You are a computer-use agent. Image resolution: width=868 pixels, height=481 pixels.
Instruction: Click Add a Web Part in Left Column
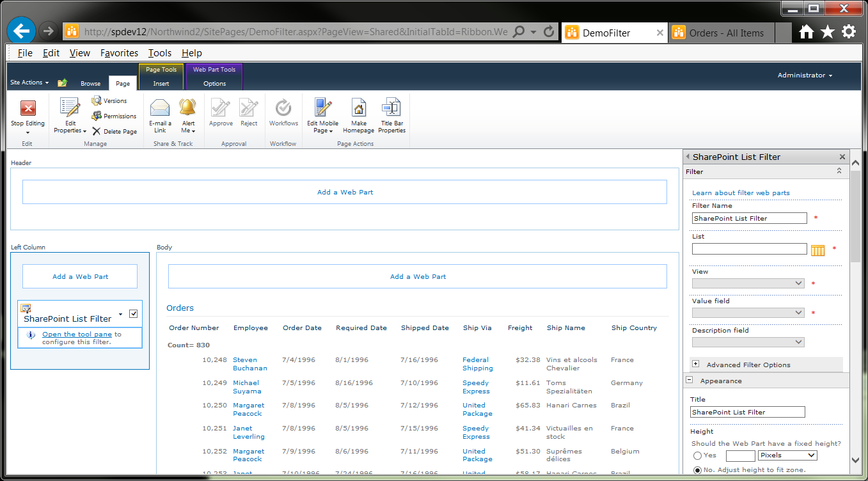coord(80,276)
